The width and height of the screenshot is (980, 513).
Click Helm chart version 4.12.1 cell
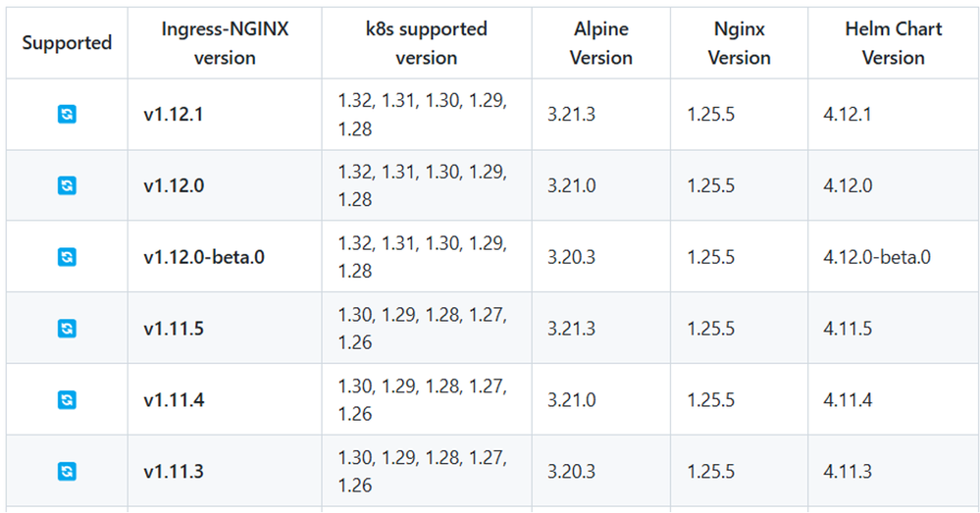(848, 114)
